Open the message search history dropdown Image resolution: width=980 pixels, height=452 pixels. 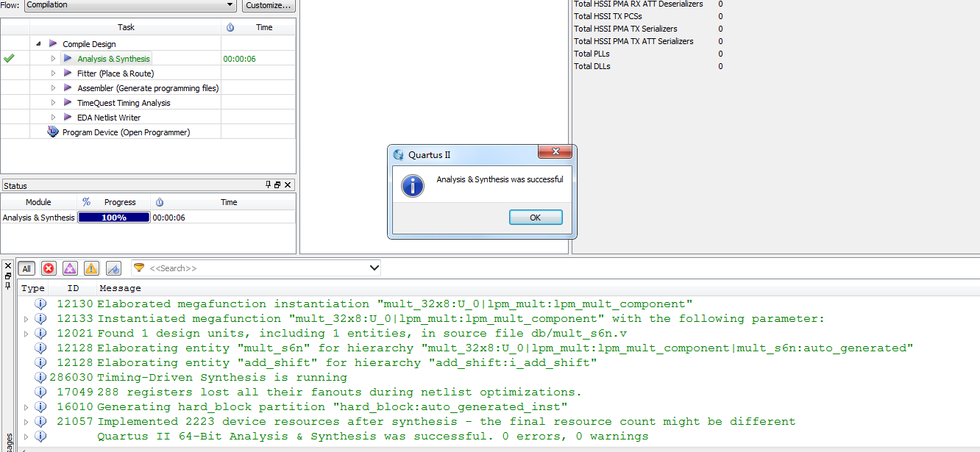(x=374, y=268)
